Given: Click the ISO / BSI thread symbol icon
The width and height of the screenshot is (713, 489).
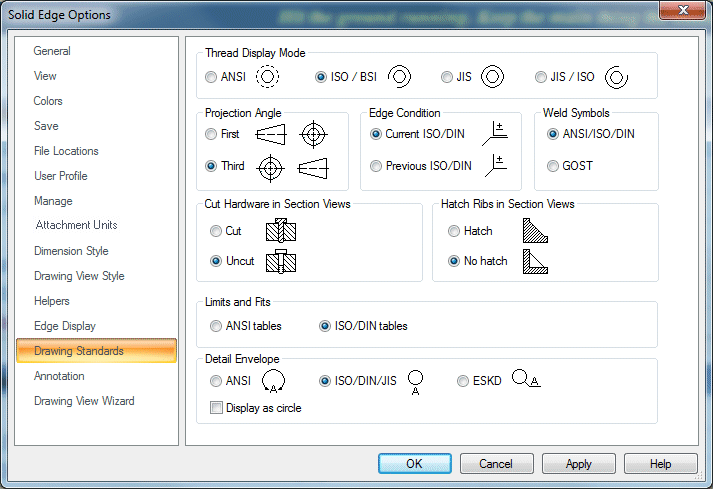Looking at the screenshot, I should (x=399, y=76).
